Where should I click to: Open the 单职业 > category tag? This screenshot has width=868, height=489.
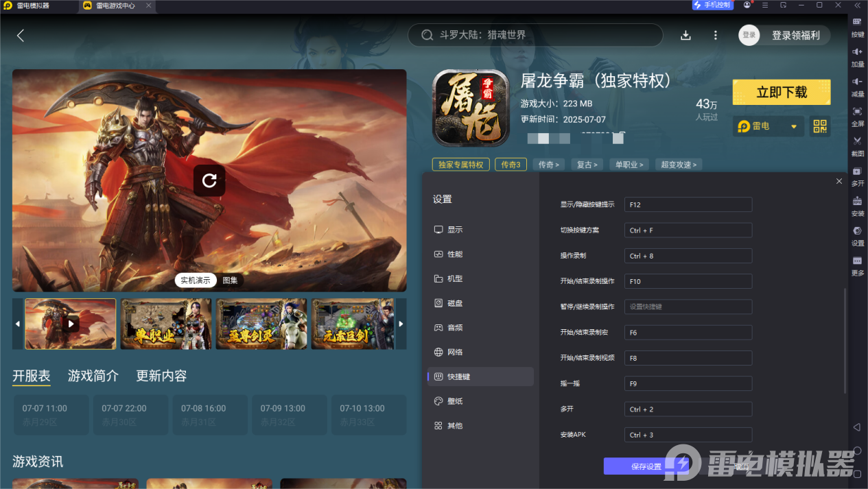629,165
